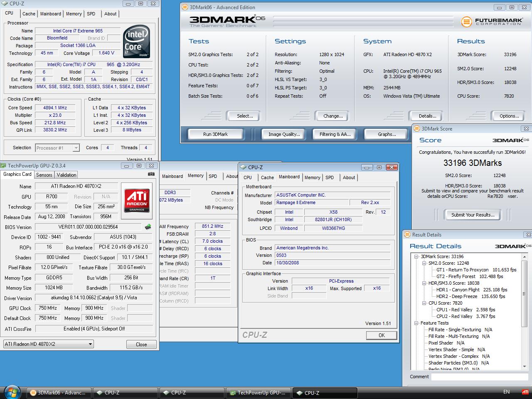532x399 pixels.
Task: Open the SPD tab in top CPU-Z window
Action: 91,14
